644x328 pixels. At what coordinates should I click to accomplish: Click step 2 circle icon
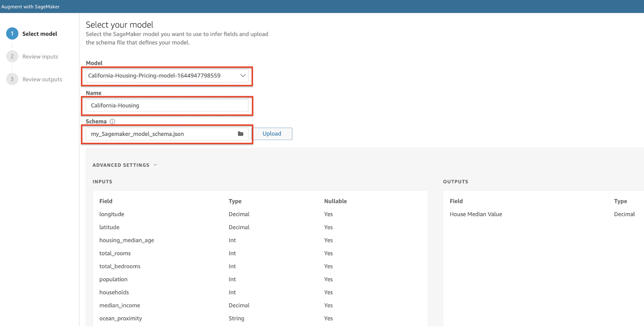[x=12, y=56]
